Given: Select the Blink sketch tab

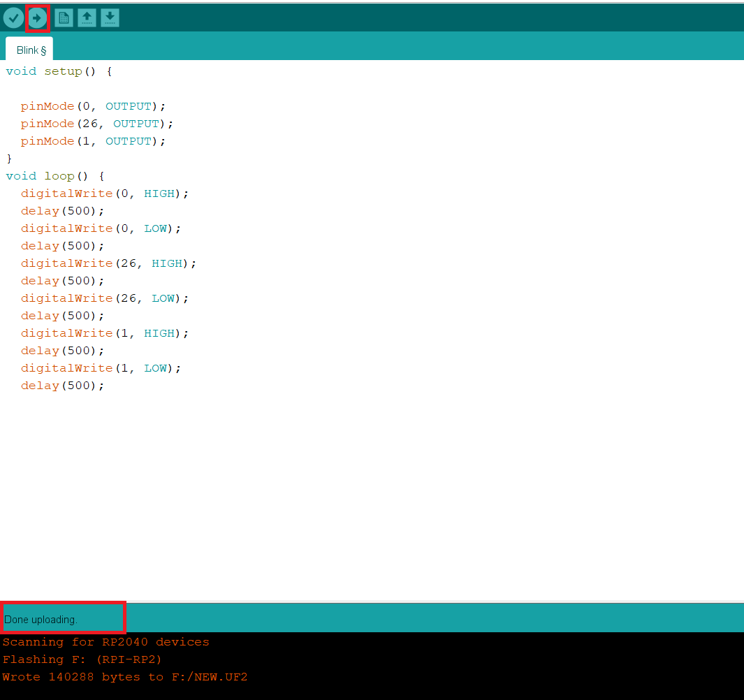Looking at the screenshot, I should coord(30,50).
